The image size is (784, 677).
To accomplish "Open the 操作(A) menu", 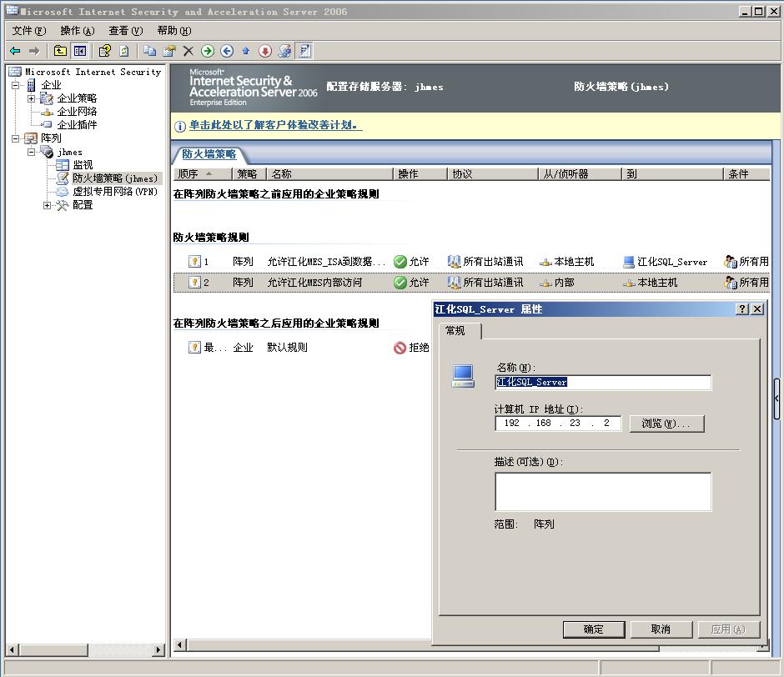I will [x=78, y=31].
